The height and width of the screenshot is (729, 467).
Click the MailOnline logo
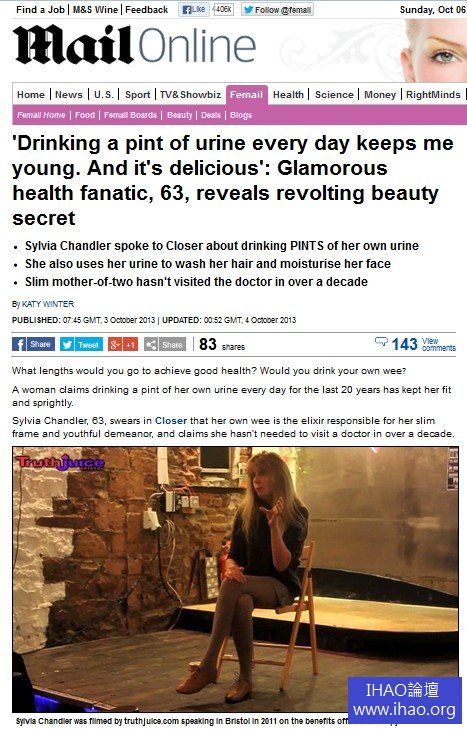(x=134, y=46)
